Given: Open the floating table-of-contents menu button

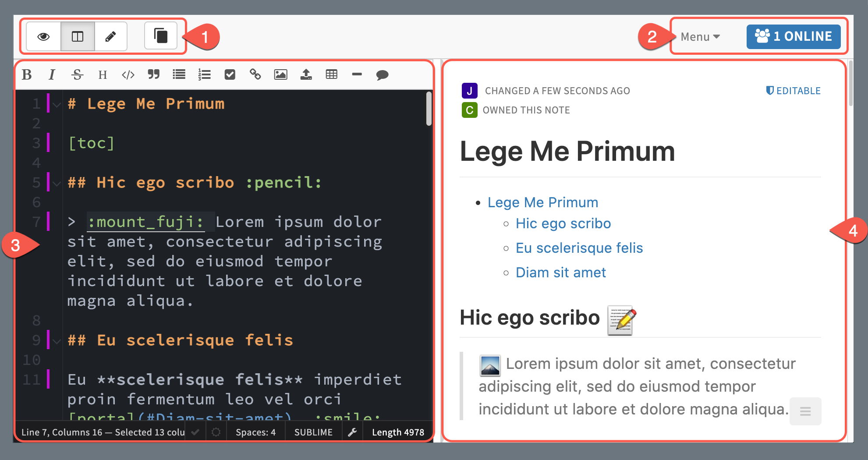Looking at the screenshot, I should pyautogui.click(x=805, y=411).
